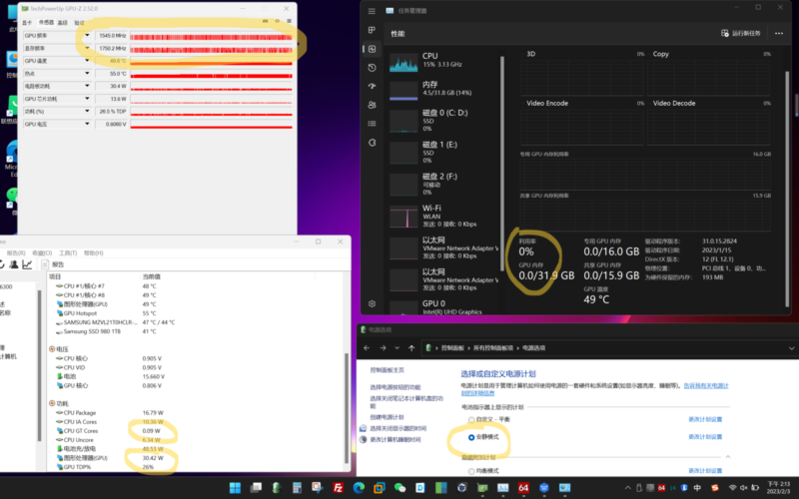The height and width of the screenshot is (499, 799).
Task: Open Task Manager hamburger navigation menu
Action: point(372,11)
